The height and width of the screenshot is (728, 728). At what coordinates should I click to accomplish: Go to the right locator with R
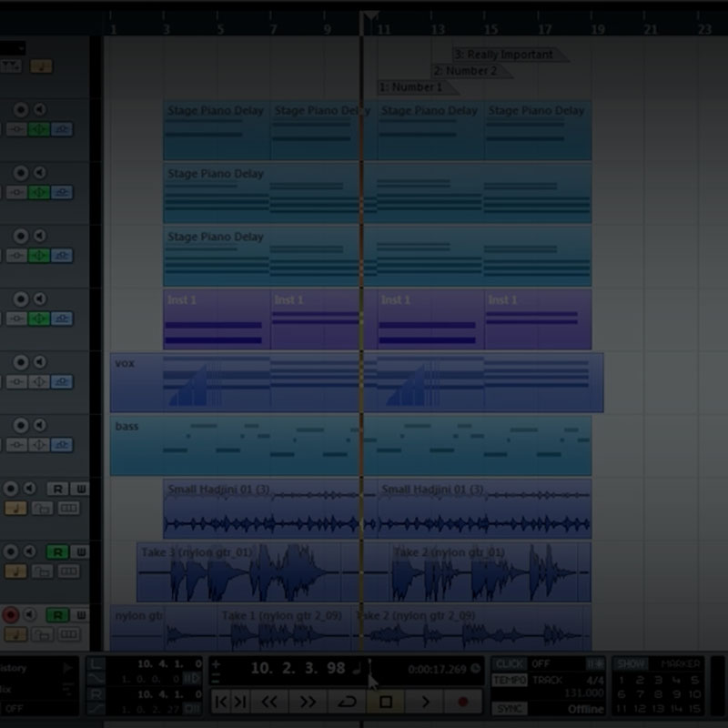[x=96, y=694]
